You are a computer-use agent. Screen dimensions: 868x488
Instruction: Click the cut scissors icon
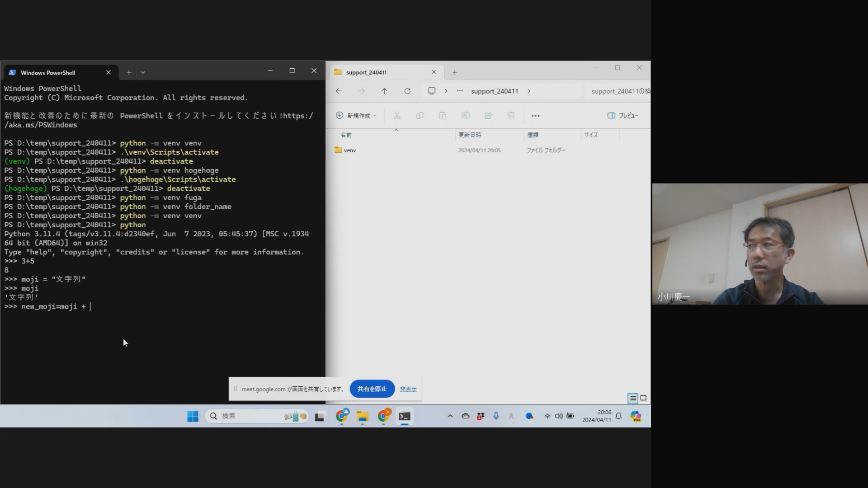point(397,116)
